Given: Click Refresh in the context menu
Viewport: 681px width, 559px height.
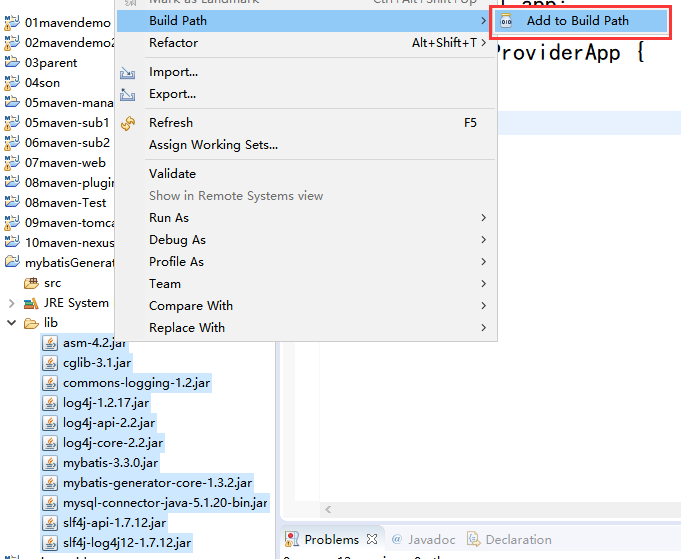Looking at the screenshot, I should [307, 123].
